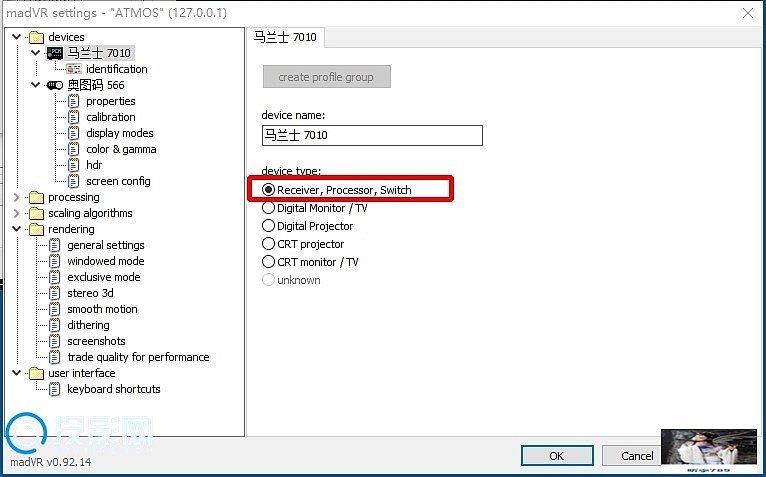Open screenshots settings
The width and height of the screenshot is (766, 477).
point(96,341)
